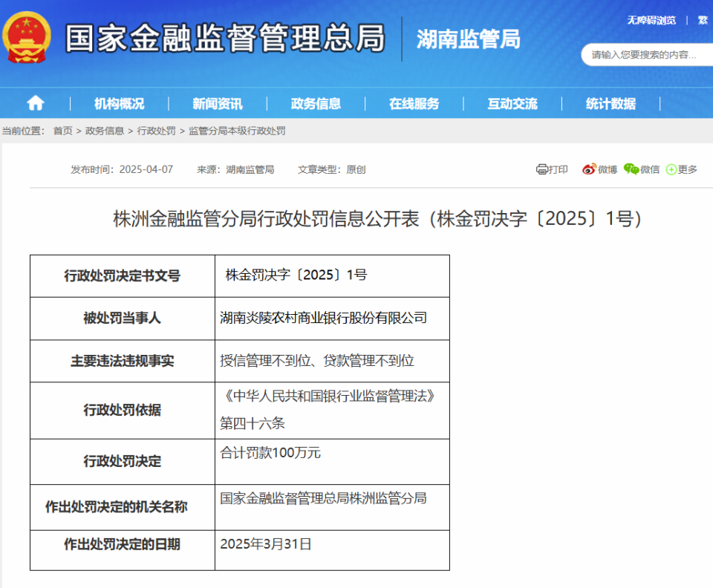This screenshot has width=713, height=588.
Task: Click row header 被处罚当事人
Action: (x=123, y=318)
